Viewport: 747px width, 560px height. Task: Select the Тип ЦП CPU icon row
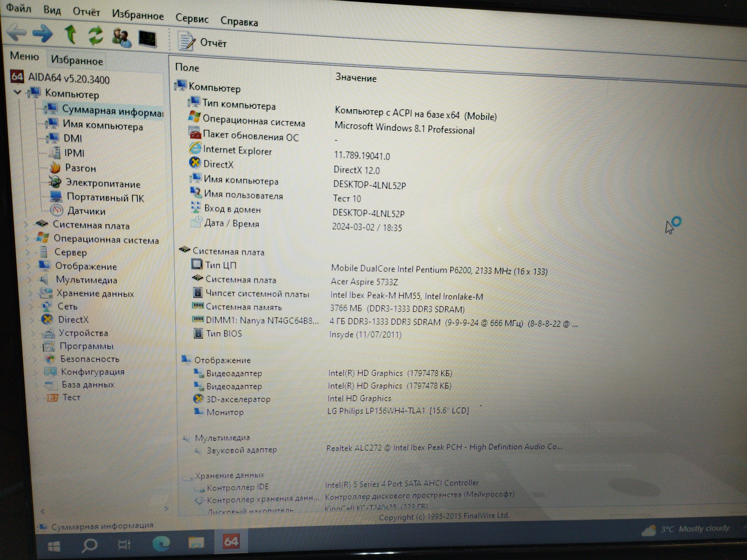point(214,265)
